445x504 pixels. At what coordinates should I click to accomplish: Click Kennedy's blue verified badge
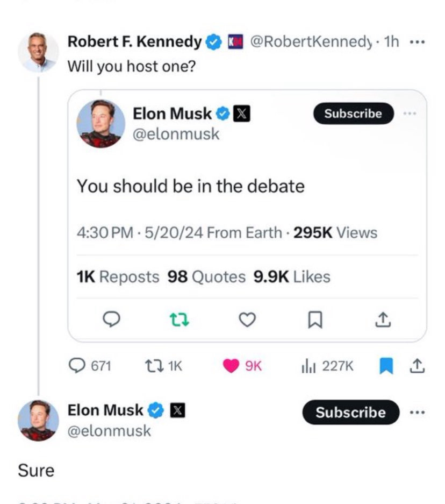click(214, 42)
